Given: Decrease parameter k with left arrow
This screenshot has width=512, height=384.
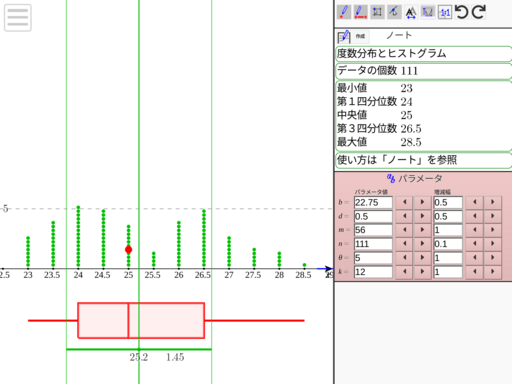Looking at the screenshot, I should click(404, 272).
